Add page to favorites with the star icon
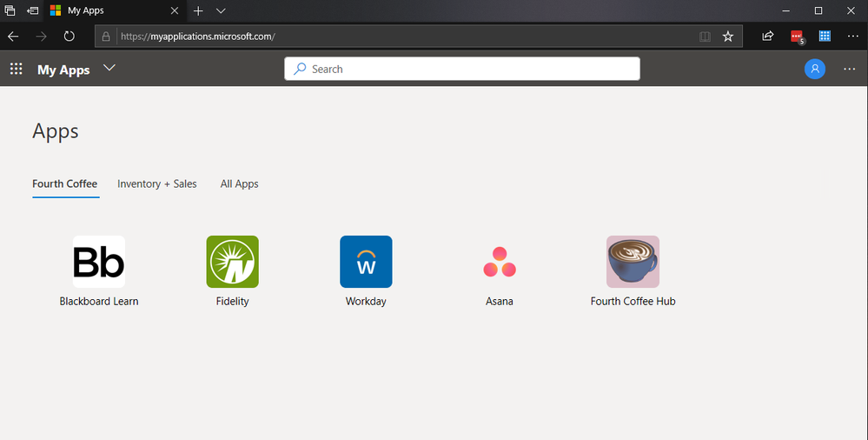The height and width of the screenshot is (440, 868). tap(728, 37)
